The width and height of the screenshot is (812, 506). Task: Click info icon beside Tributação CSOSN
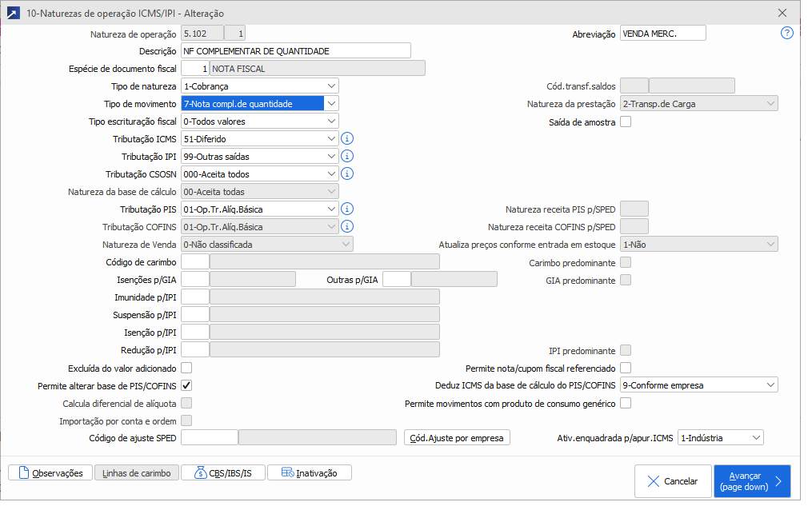(347, 174)
